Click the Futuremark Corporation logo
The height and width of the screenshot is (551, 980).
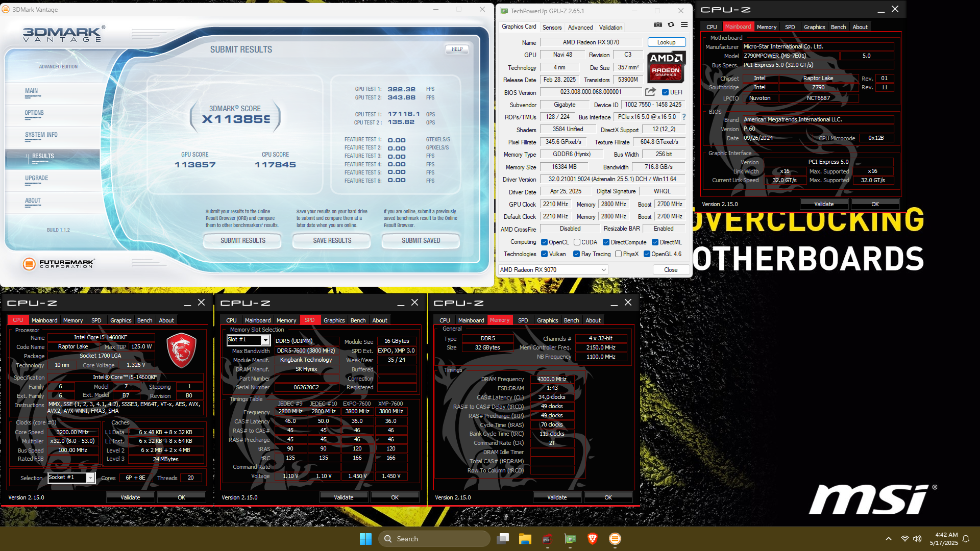59,264
